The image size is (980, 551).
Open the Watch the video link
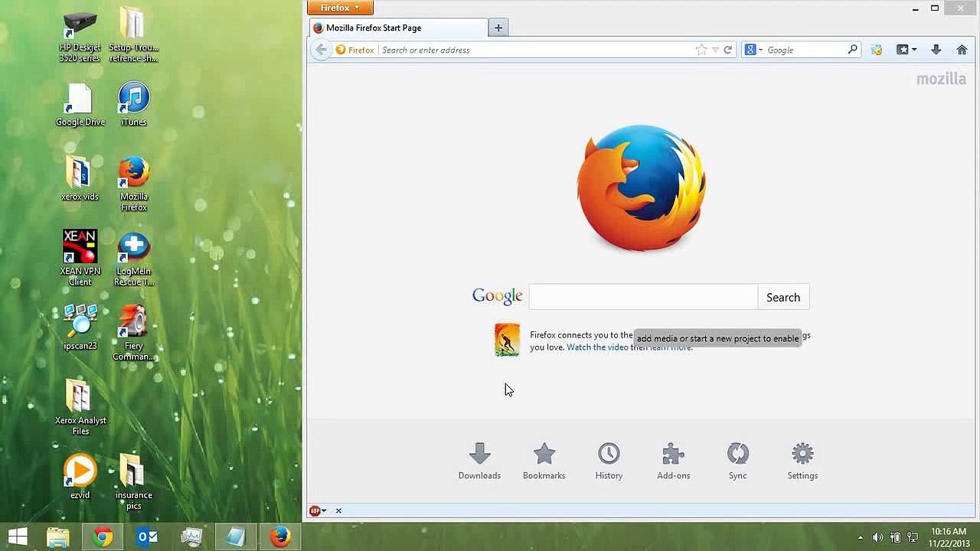pyautogui.click(x=597, y=347)
